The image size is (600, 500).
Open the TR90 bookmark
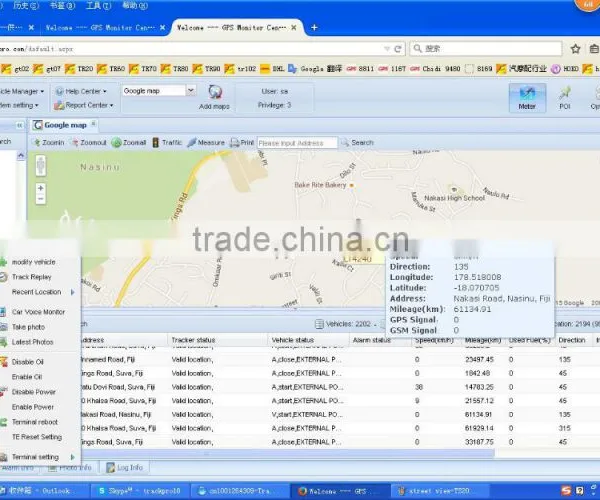click(207, 69)
